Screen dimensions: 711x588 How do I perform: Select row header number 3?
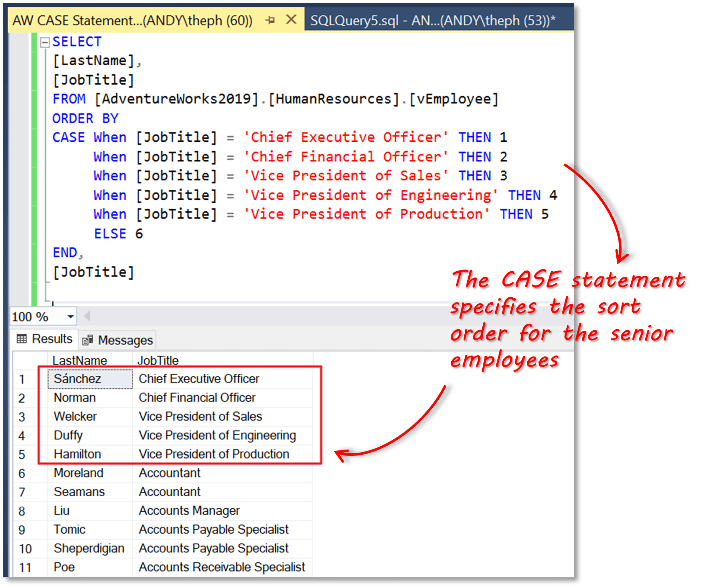22,417
